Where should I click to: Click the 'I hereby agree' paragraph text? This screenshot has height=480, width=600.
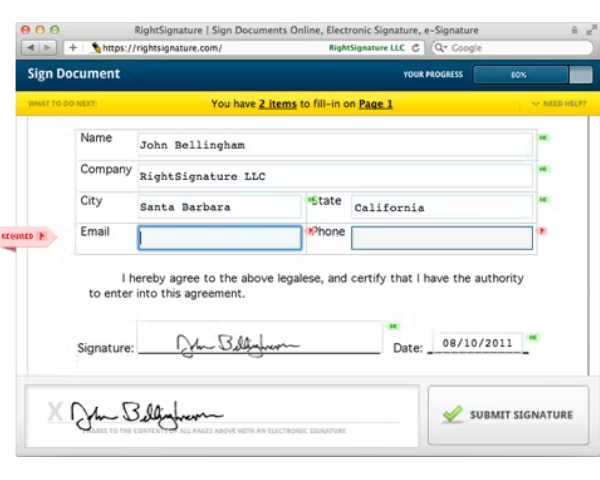pos(306,286)
